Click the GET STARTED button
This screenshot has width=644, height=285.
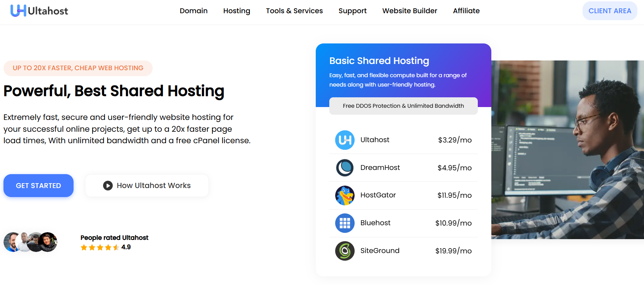39,186
